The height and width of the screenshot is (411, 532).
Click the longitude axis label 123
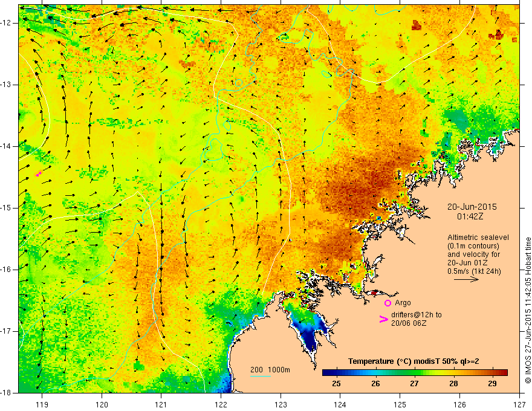click(x=281, y=404)
